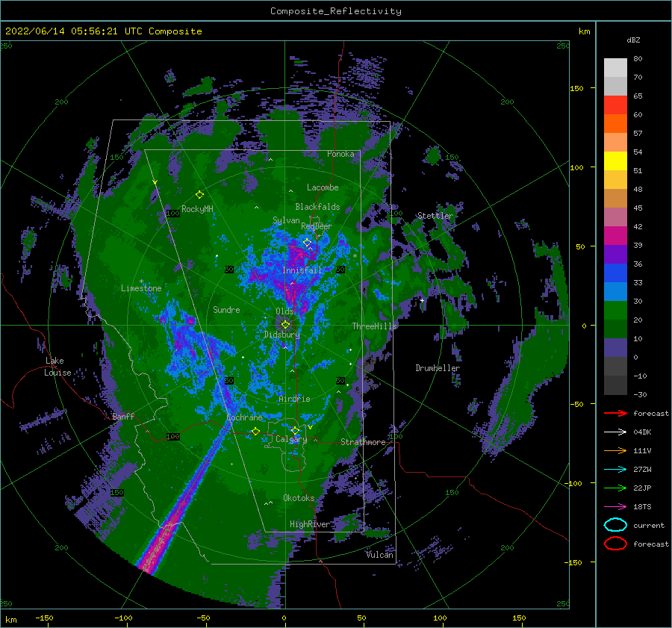Click the Banff label
The height and width of the screenshot is (628, 672).
123,416
